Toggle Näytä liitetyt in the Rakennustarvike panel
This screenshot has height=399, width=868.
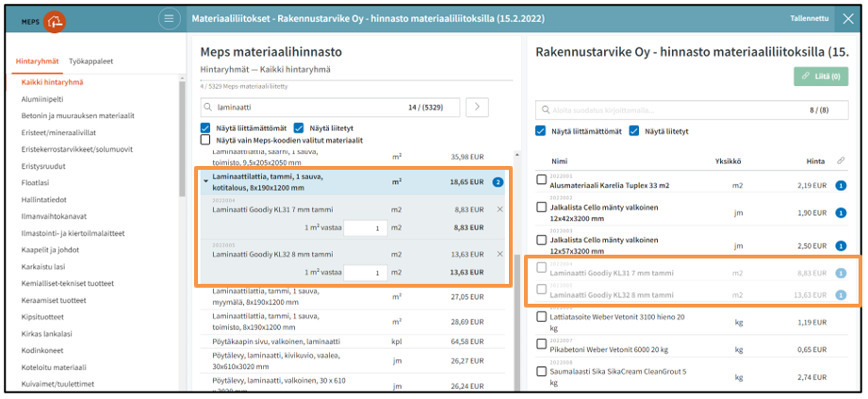click(x=634, y=131)
